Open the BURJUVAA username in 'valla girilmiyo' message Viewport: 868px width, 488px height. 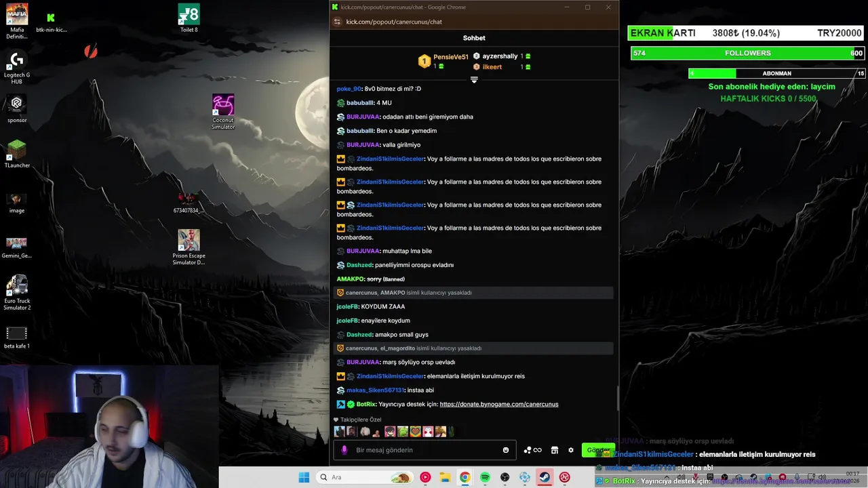point(363,145)
